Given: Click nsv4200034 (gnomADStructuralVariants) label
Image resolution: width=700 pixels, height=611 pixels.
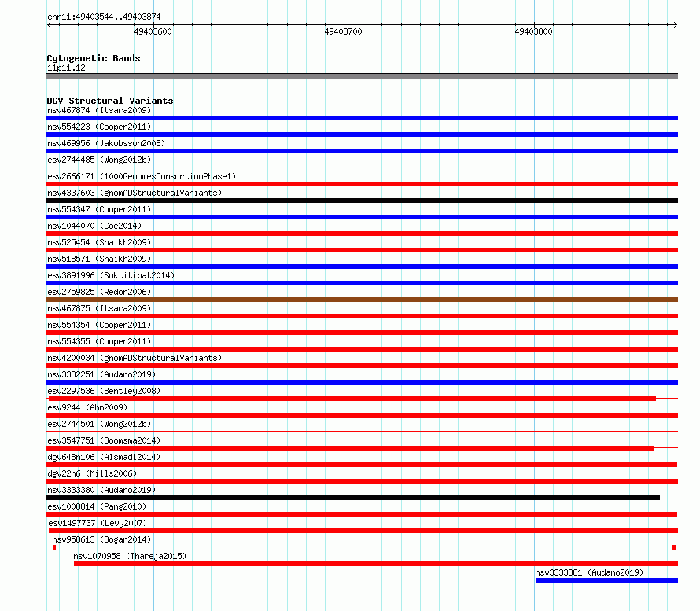Looking at the screenshot, I should (x=134, y=358).
